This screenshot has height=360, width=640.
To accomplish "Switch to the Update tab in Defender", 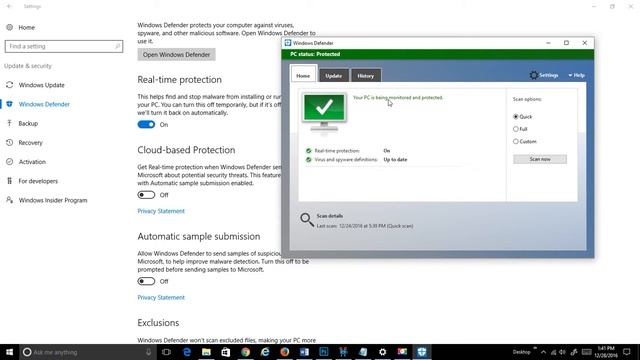I will (333, 76).
